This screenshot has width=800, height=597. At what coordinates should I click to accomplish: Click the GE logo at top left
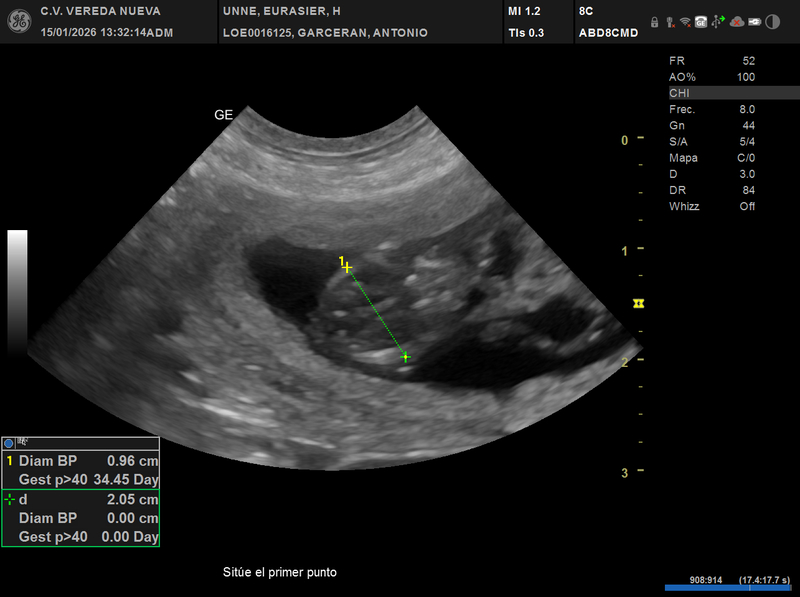pyautogui.click(x=17, y=21)
